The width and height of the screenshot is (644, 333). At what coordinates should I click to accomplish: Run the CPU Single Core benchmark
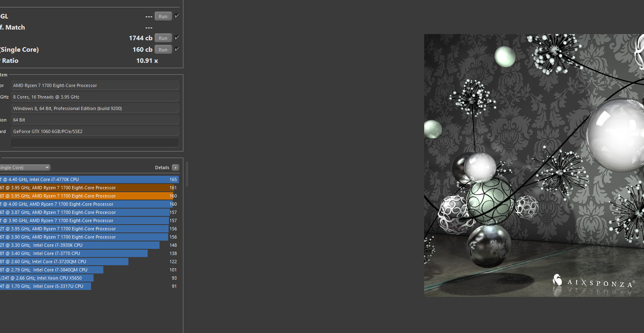pyautogui.click(x=163, y=50)
